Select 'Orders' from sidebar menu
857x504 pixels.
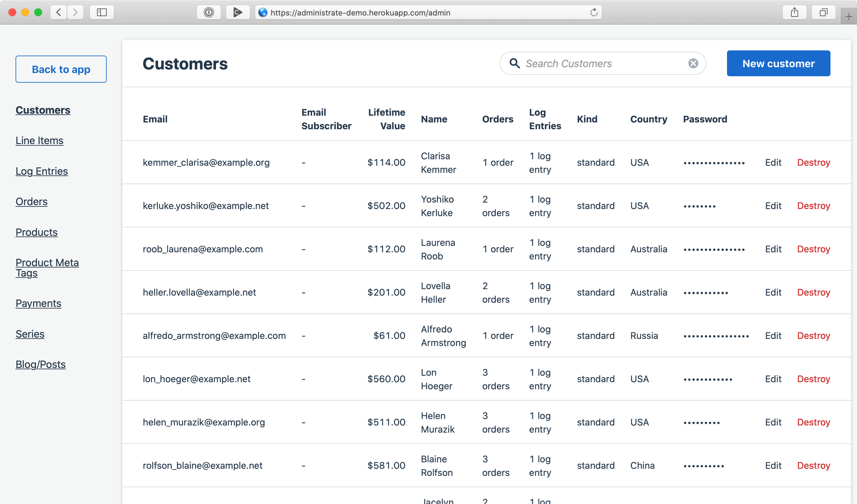tap(32, 202)
